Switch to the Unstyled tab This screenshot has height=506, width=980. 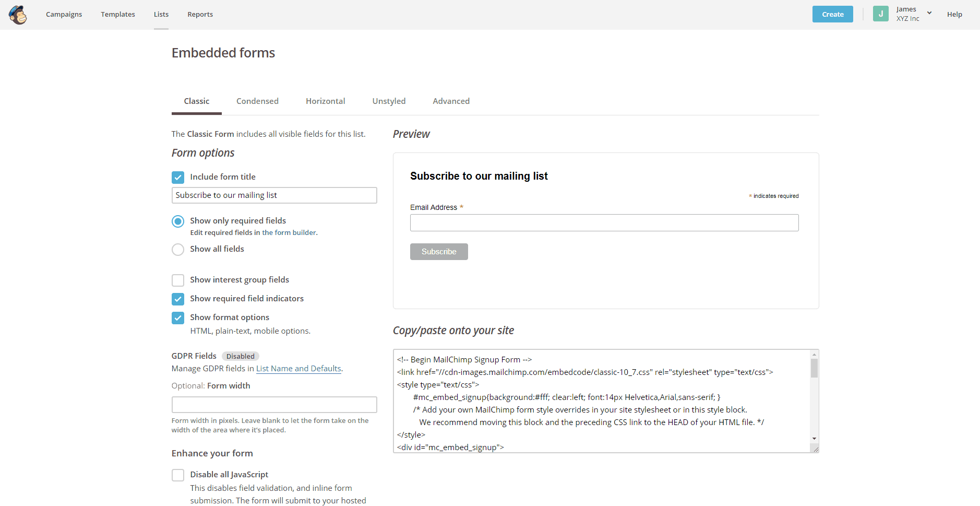(x=389, y=101)
